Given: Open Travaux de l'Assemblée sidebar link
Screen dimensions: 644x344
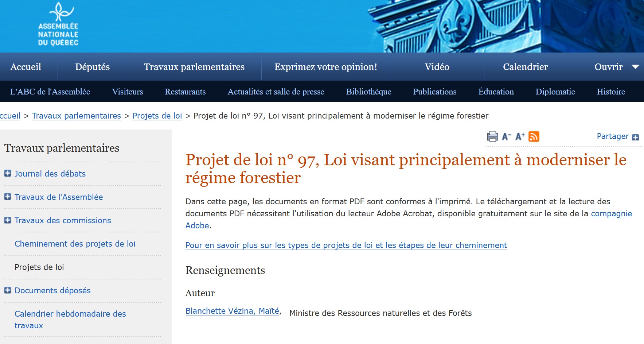Looking at the screenshot, I should pos(59,197).
